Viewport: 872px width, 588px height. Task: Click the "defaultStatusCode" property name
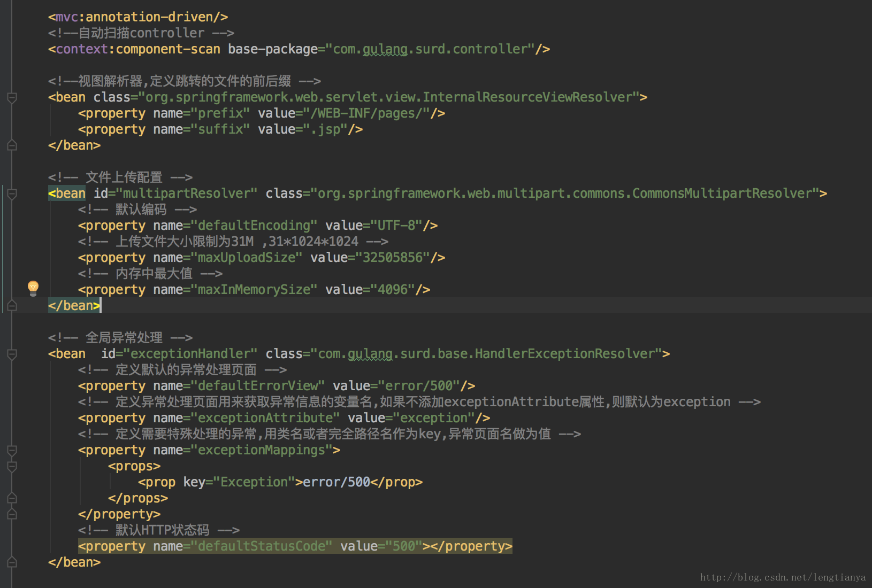(262, 546)
